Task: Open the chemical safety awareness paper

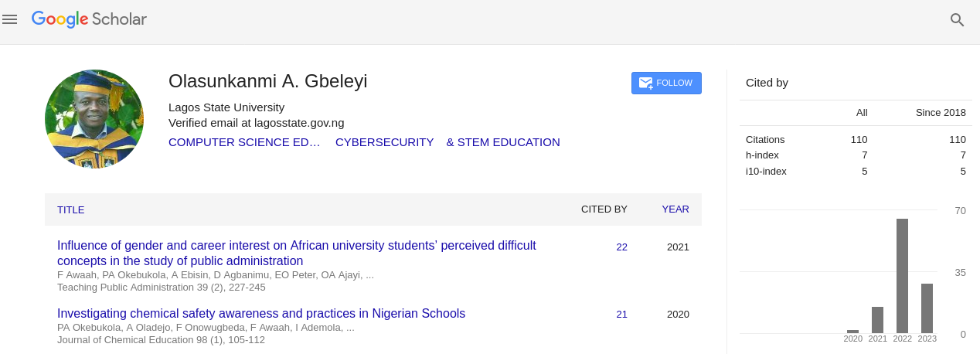Action: click(261, 313)
